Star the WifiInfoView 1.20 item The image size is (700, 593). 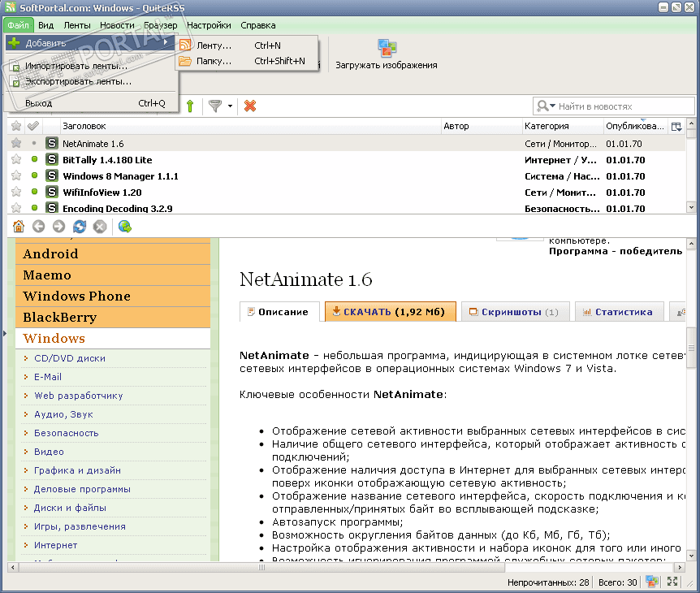[x=16, y=192]
